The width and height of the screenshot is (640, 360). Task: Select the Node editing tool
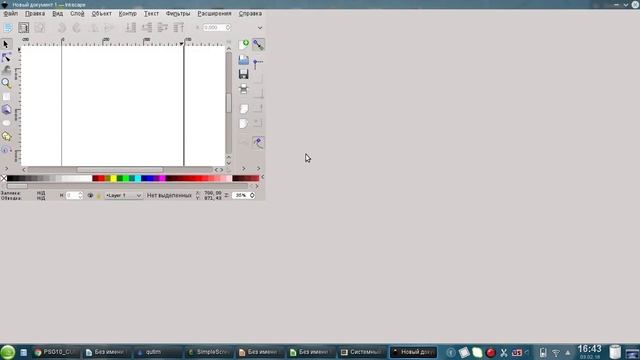tap(6, 57)
